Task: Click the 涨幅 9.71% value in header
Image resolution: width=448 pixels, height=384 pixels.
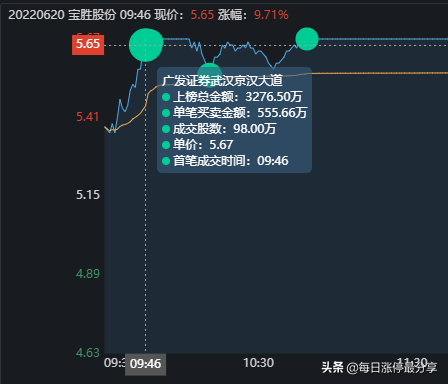Action: [271, 15]
